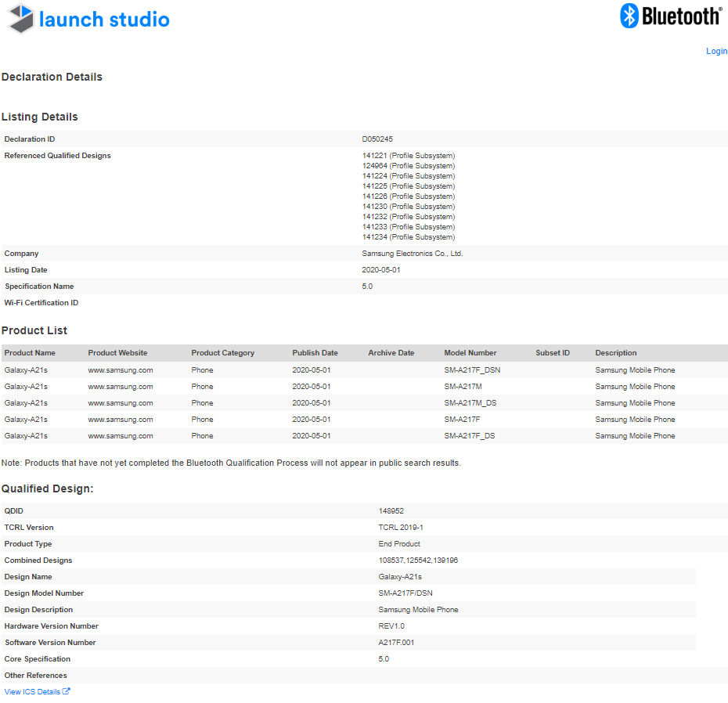Click the Product Category column header
728x703 pixels.
click(x=222, y=353)
